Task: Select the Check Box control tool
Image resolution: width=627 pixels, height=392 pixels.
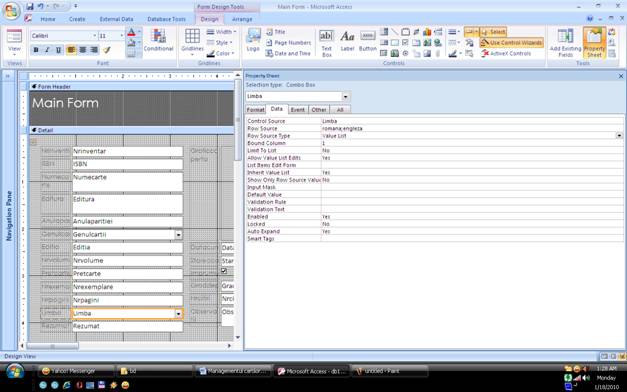Action: click(405, 42)
